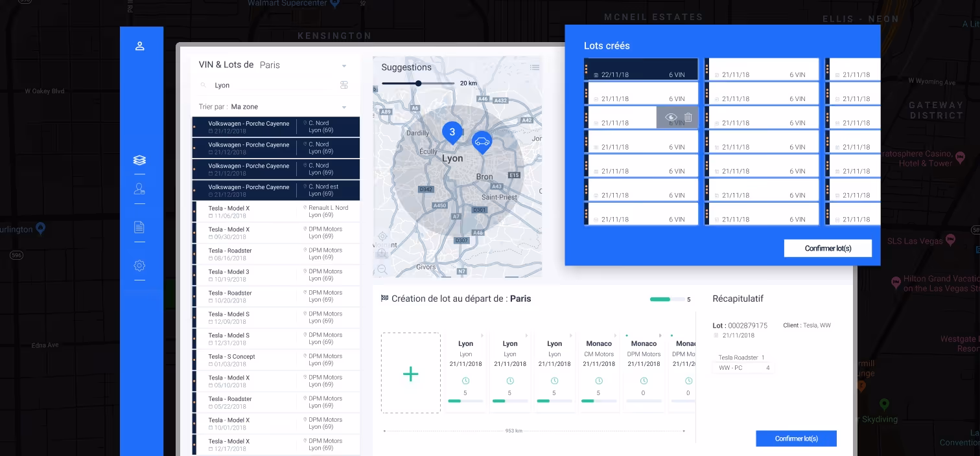This screenshot has height=456, width=980.
Task: Click Burlington pin on background map
Action: point(41,228)
